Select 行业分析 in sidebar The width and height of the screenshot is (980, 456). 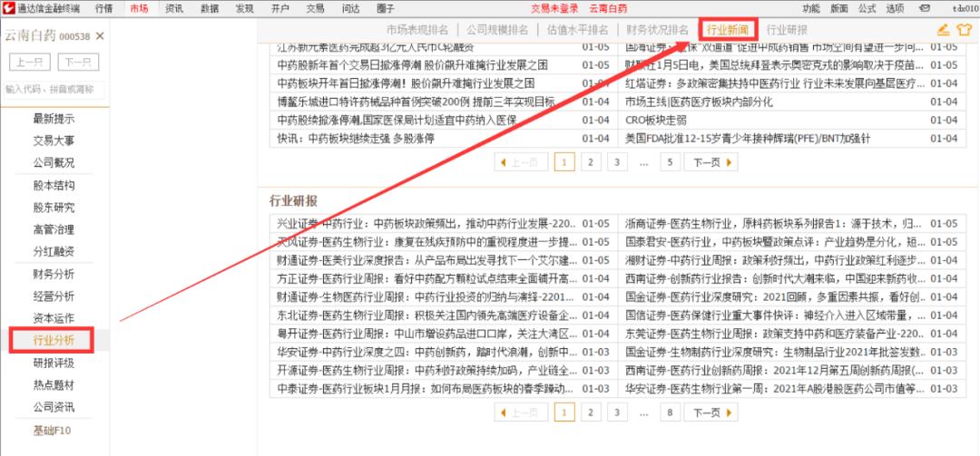(x=54, y=341)
